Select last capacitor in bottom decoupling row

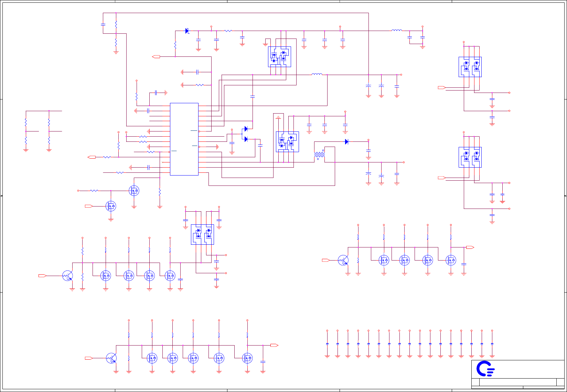[x=492, y=343]
